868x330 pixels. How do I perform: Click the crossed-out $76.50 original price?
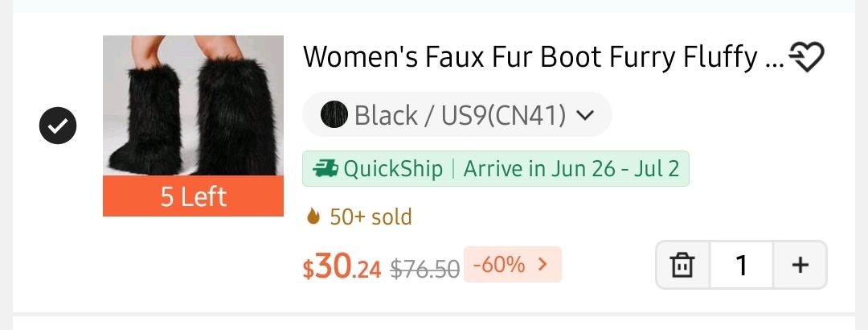tap(424, 268)
